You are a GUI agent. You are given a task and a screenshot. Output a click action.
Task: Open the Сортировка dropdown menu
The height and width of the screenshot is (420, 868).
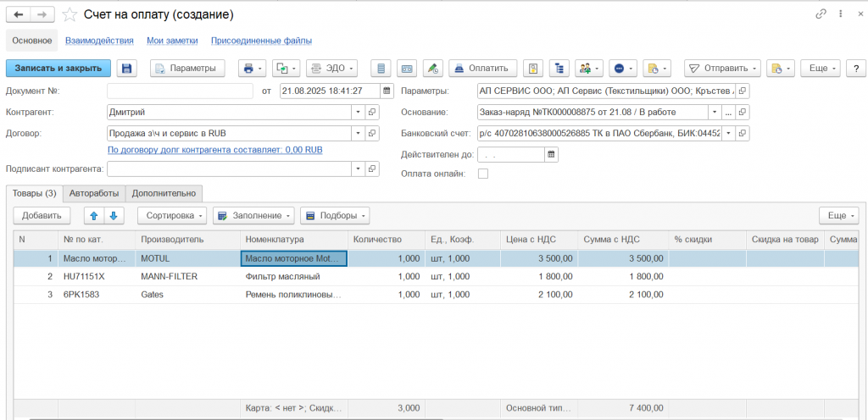click(171, 215)
